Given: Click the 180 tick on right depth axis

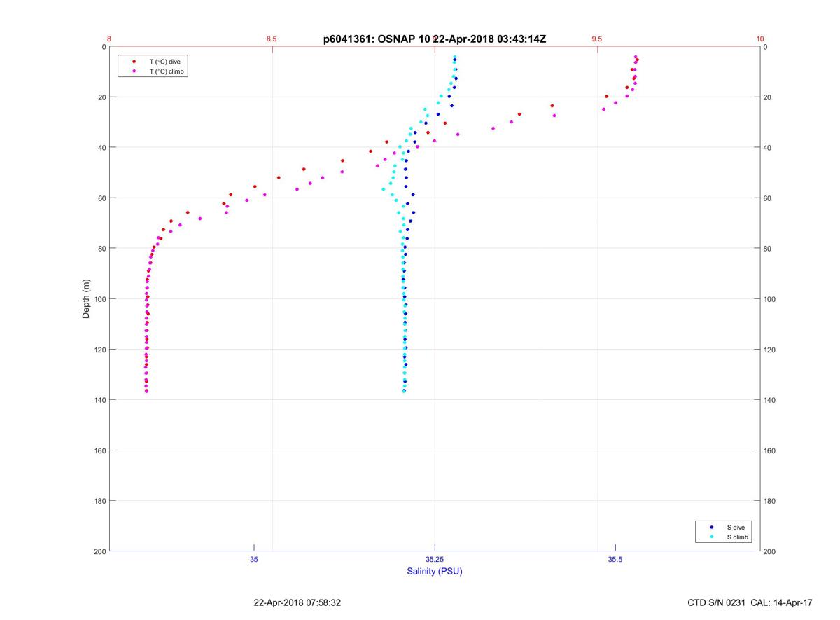Looking at the screenshot, I should click(769, 501).
